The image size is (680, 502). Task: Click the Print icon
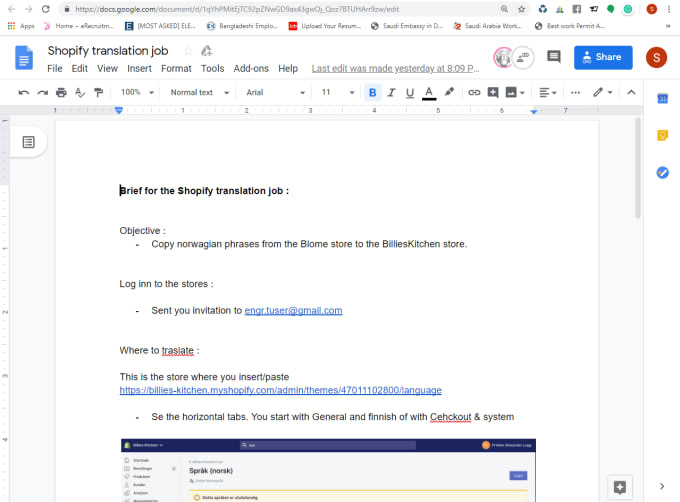point(61,92)
